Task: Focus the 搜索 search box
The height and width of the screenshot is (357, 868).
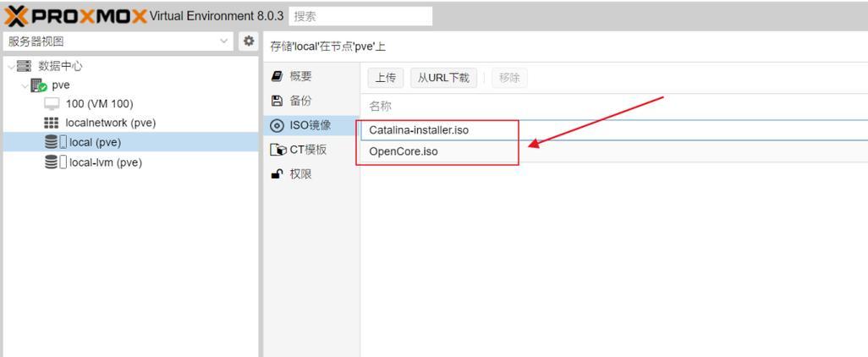Action: (360, 16)
